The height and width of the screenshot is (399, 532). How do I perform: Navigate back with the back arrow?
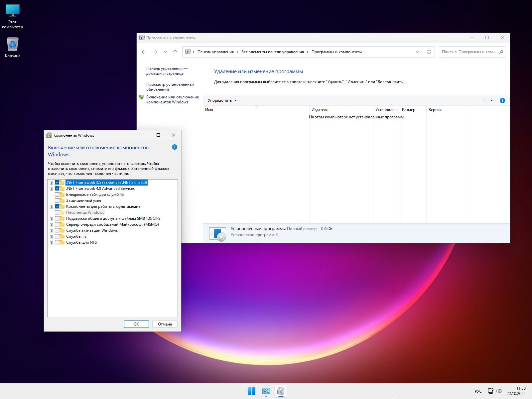144,52
